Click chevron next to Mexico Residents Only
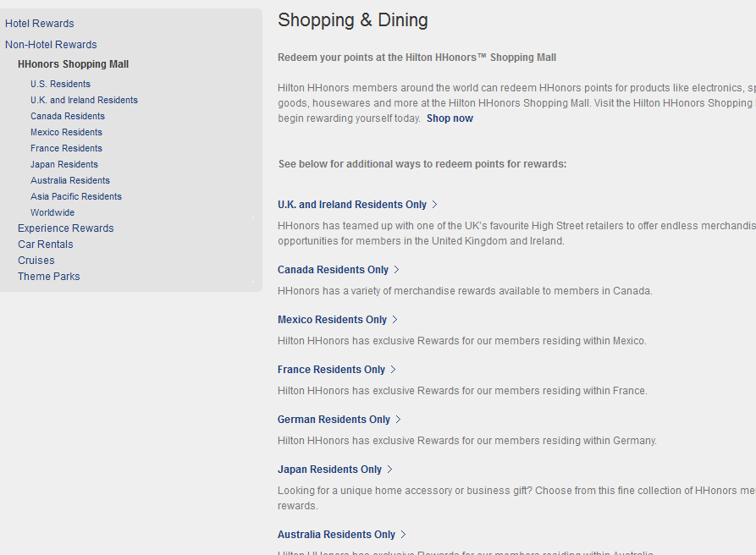 395,320
